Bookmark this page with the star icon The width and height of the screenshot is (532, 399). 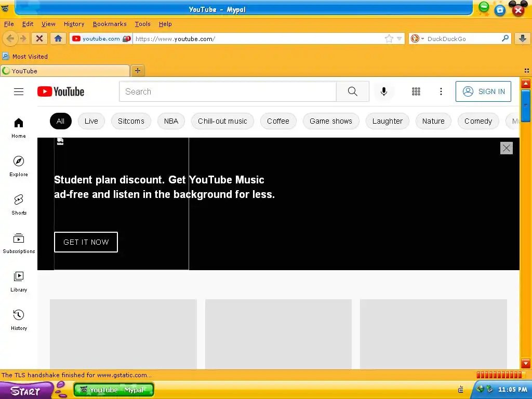tap(389, 38)
